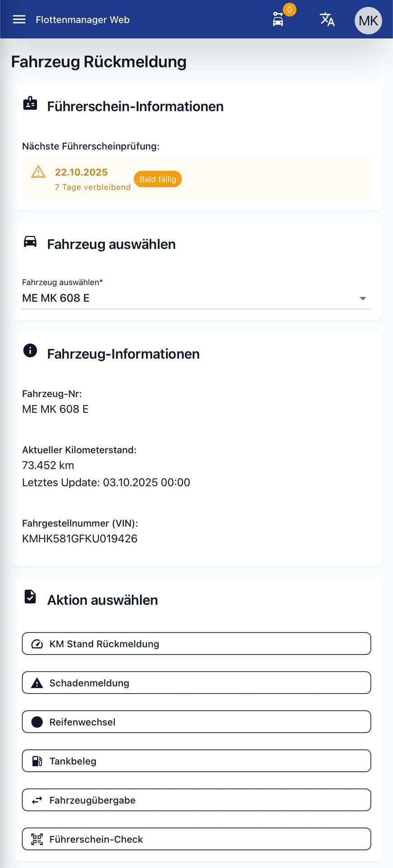Choose the Tankbeleg action
This screenshot has width=393, height=868.
pos(196,761)
